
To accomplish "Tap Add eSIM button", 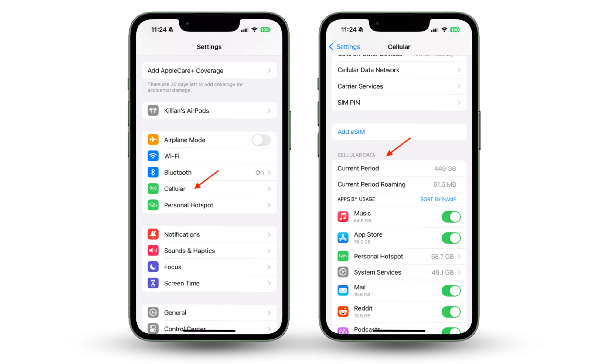I will click(352, 131).
